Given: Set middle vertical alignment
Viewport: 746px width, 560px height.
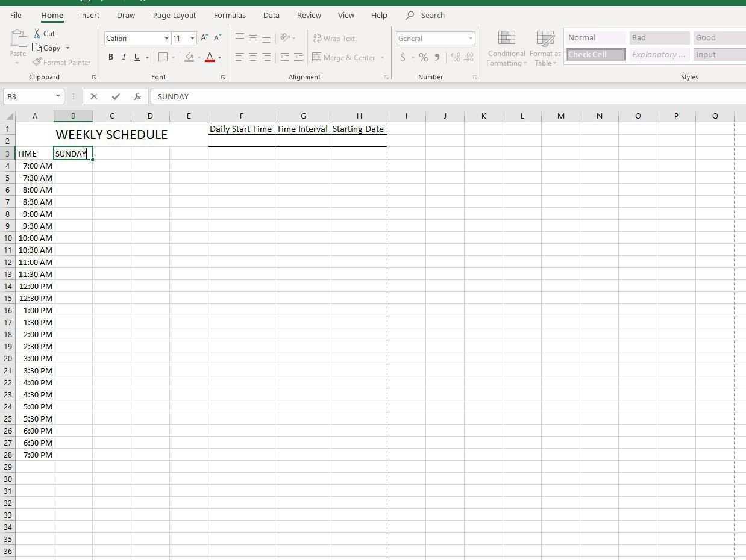Looking at the screenshot, I should tap(253, 38).
